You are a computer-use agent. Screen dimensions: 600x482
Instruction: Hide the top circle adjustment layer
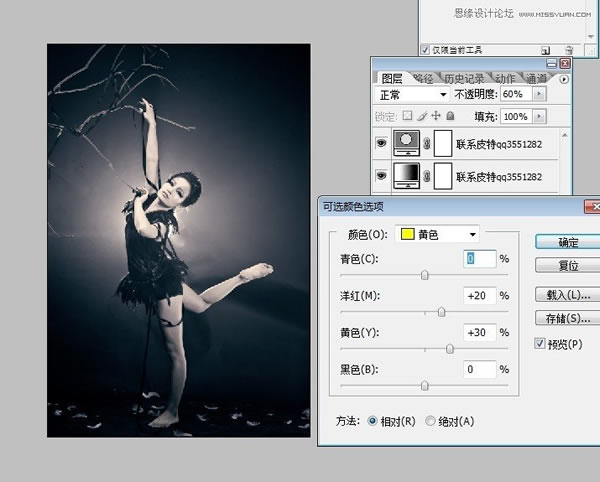[x=381, y=143]
